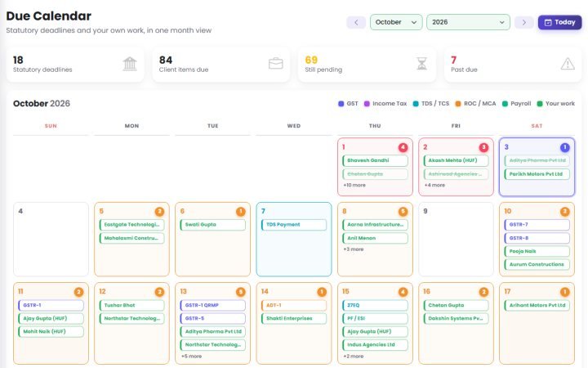This screenshot has height=368, width=588.
Task: Open GSTR-1 QRMP deadline
Action: click(x=212, y=305)
